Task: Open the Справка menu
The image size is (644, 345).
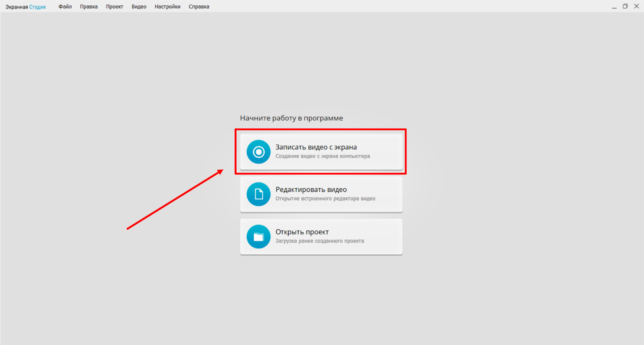Action: [199, 7]
